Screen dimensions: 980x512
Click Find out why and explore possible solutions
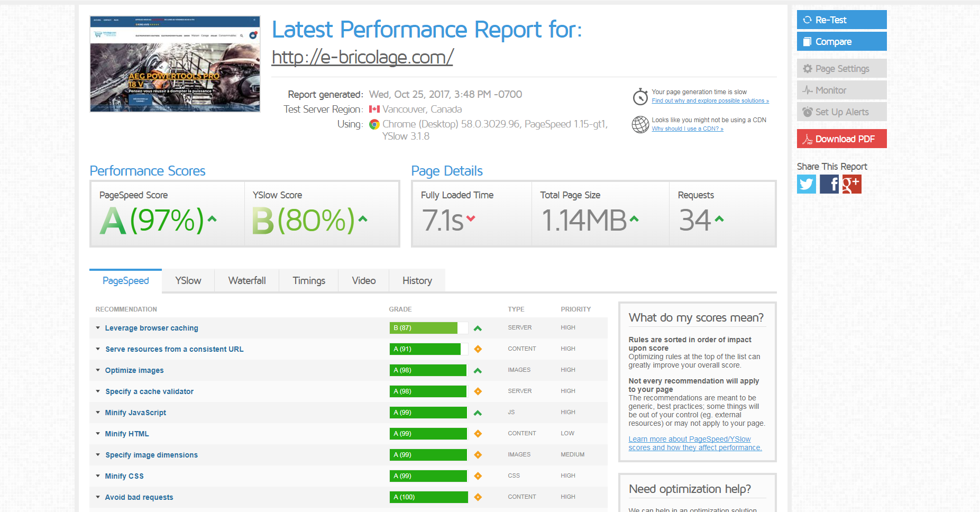tap(710, 100)
